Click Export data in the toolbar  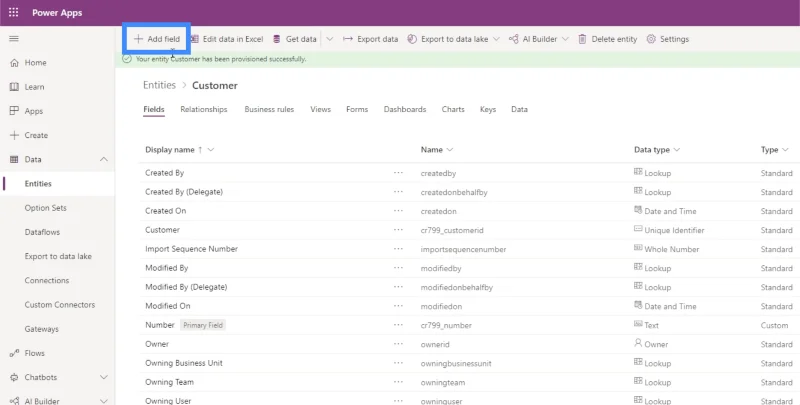370,39
